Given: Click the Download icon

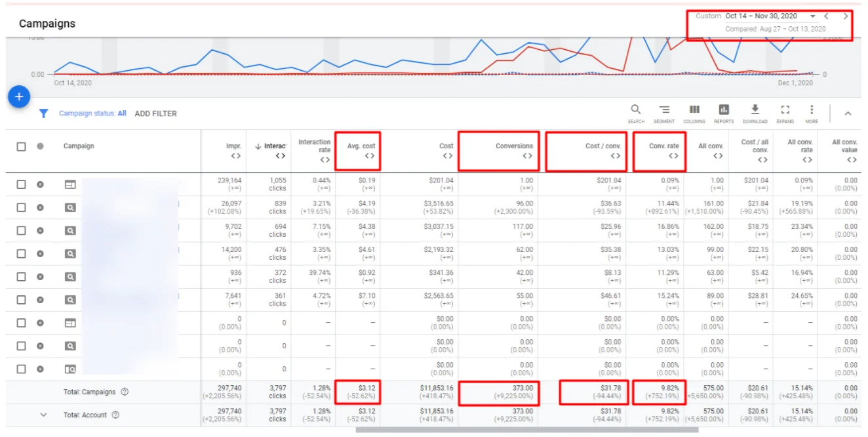Looking at the screenshot, I should 755,112.
